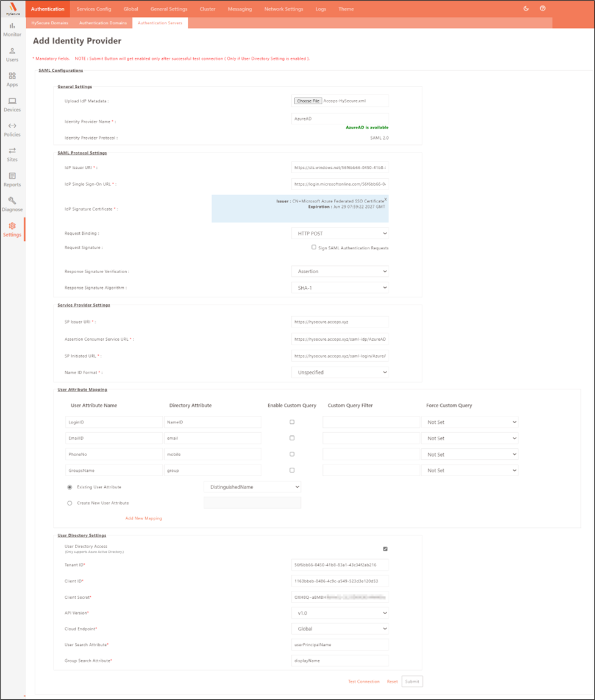Toggle dark mode moon icon
Viewport: 595px width, 700px height.
click(527, 9)
